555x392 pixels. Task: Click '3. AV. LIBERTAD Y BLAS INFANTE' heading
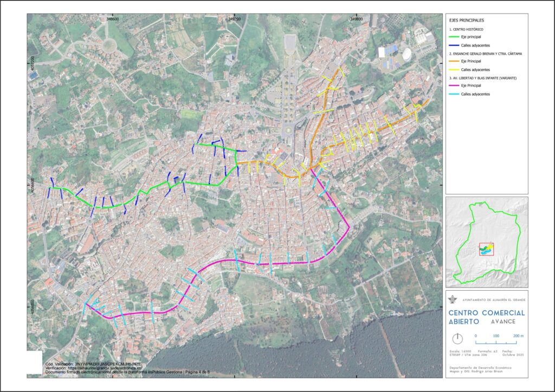[x=483, y=78]
